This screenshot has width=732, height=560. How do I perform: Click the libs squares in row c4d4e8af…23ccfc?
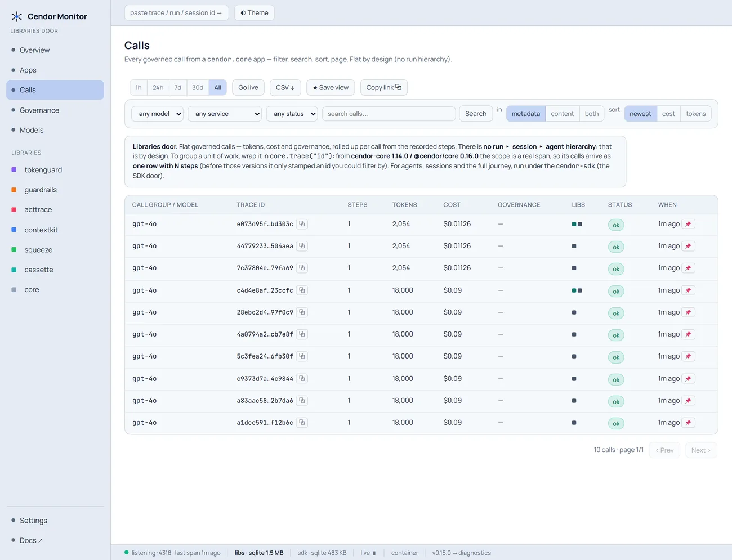(x=577, y=290)
